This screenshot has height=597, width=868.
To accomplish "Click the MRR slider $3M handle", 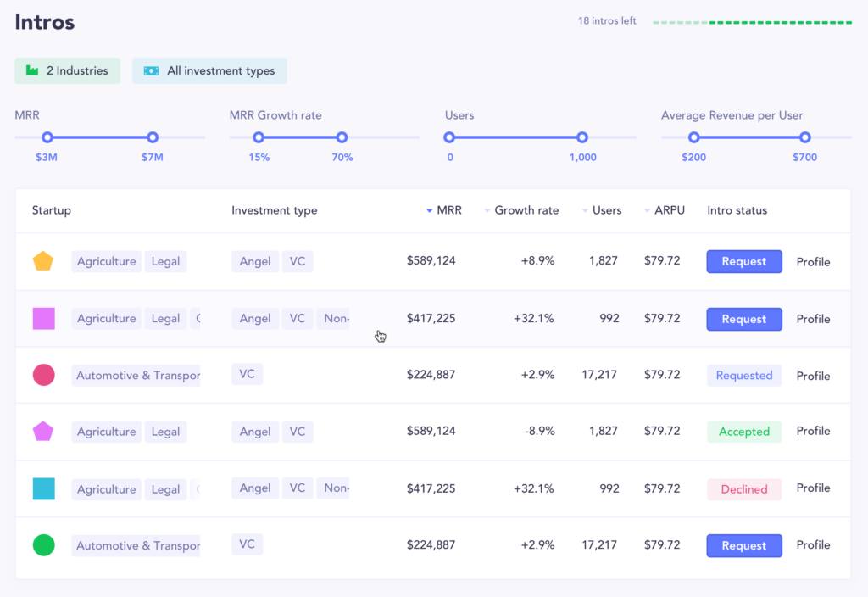I will [x=47, y=137].
